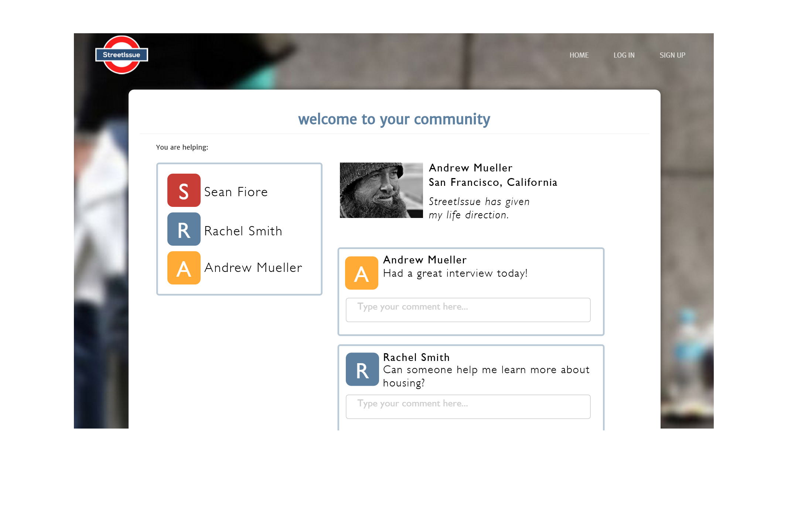This screenshot has width=798, height=532.
Task: Click the comment field under Rachel's post
Action: tap(468, 406)
